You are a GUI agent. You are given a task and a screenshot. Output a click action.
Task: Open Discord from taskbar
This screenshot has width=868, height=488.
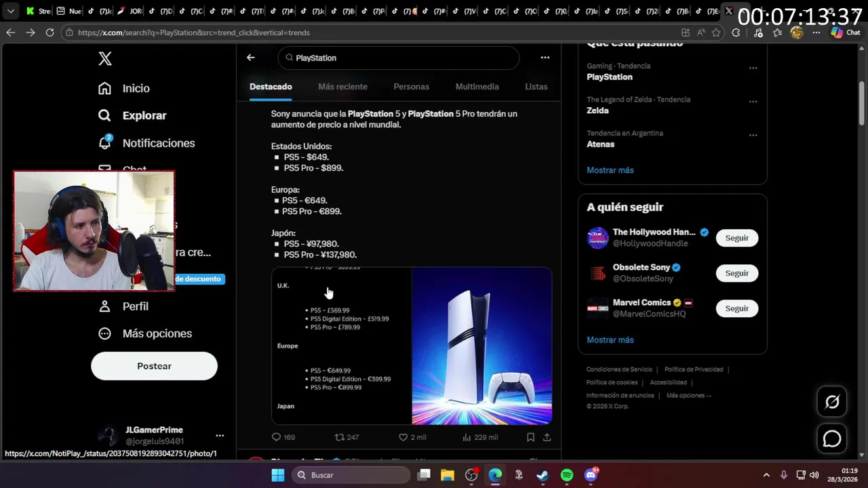(x=591, y=475)
